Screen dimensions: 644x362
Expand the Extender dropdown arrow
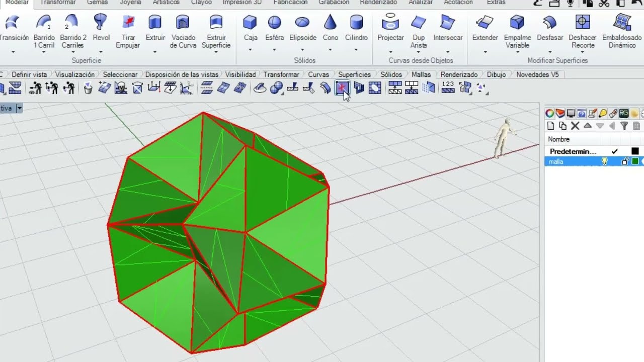coord(485,52)
